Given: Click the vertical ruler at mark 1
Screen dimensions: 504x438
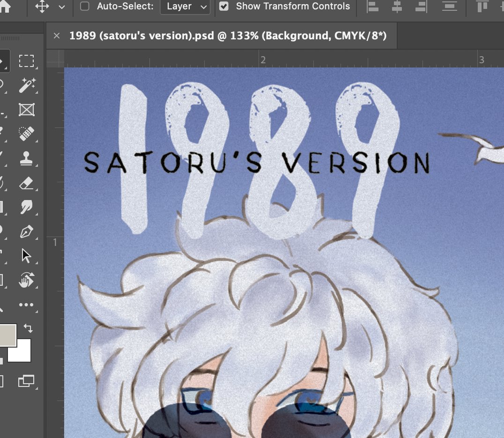Looking at the screenshot, I should (55, 242).
